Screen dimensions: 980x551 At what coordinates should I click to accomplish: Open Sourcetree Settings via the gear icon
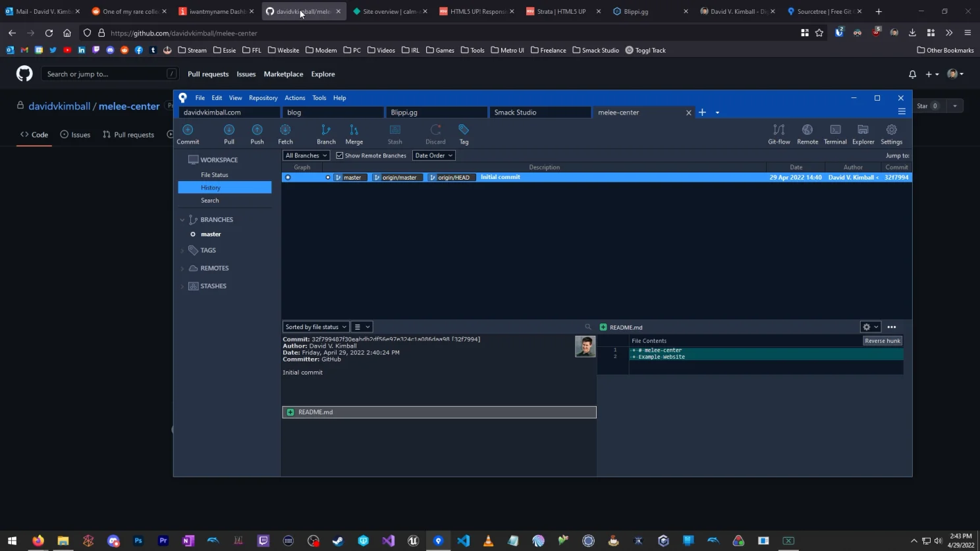[x=891, y=134]
